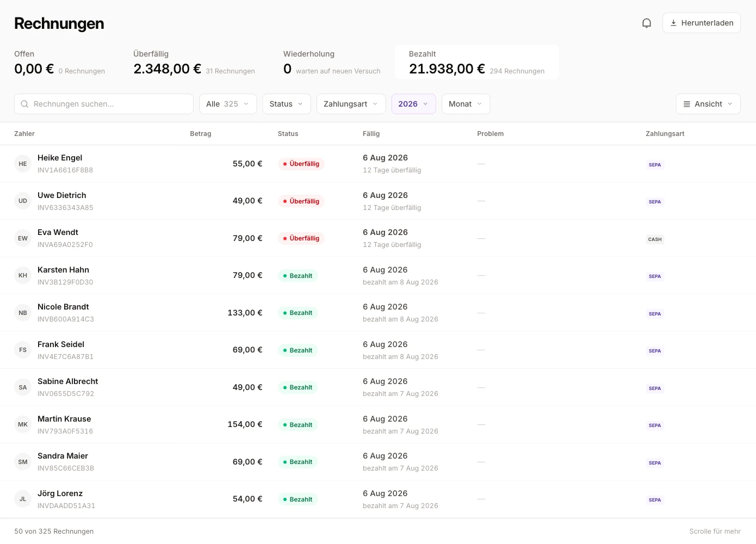
Task: Click the Überfällig status badge for Uwe Dietrich
Action: click(301, 201)
